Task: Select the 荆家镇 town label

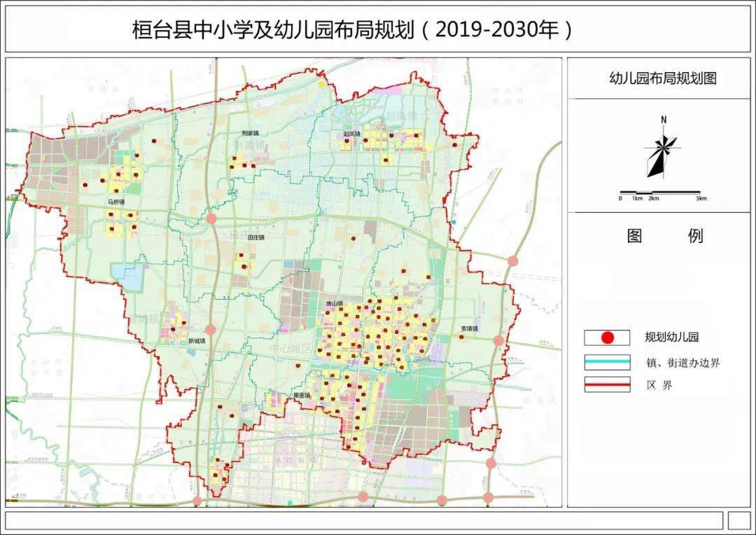Action: pos(250,133)
